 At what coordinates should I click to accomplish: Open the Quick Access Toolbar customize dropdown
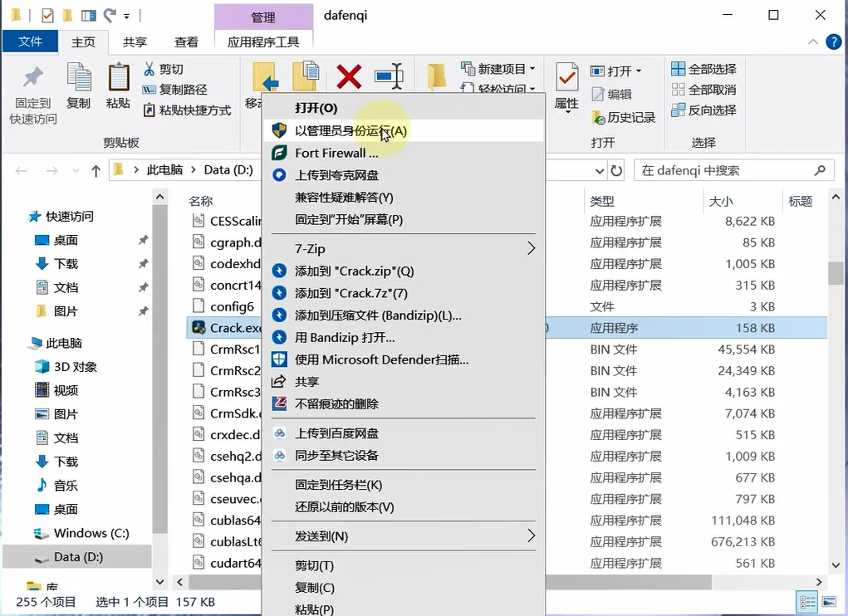(x=126, y=17)
